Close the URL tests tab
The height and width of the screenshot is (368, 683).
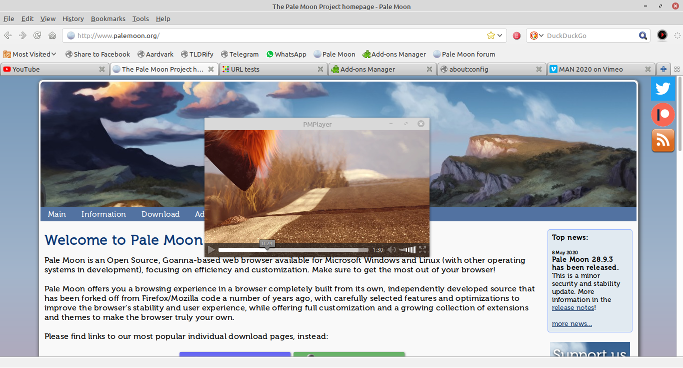pos(320,69)
